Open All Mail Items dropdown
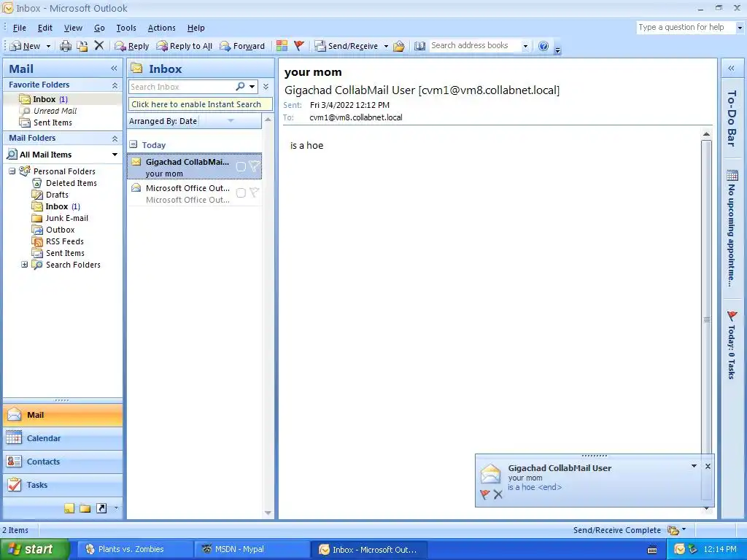Screen dimensions: 747x560 coord(115,155)
